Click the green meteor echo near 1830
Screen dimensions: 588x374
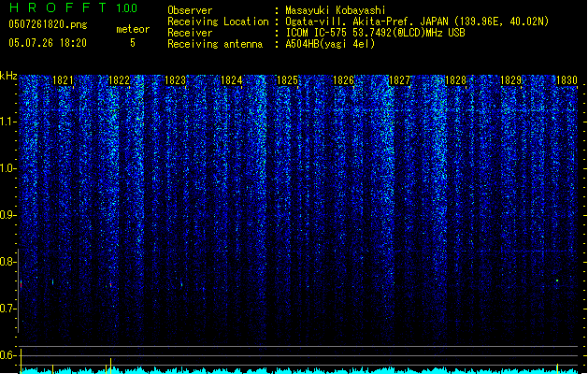pyautogui.click(x=557, y=280)
